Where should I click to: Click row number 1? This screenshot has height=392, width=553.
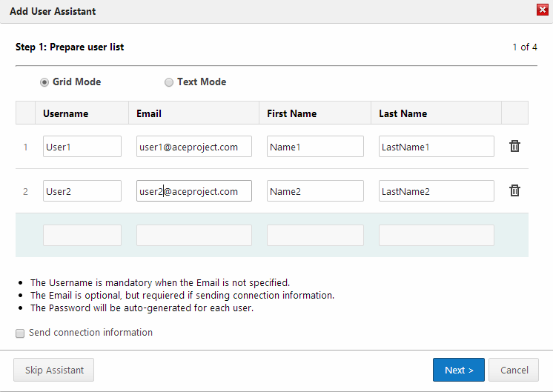(25, 147)
